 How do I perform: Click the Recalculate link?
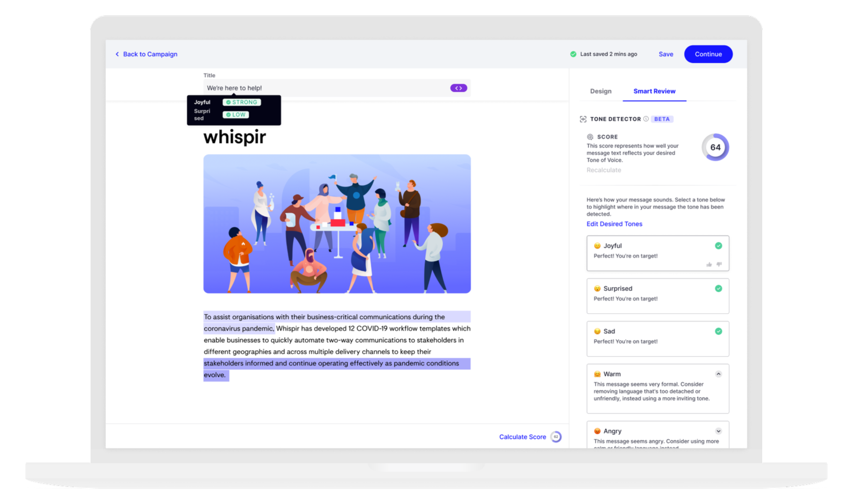click(603, 170)
